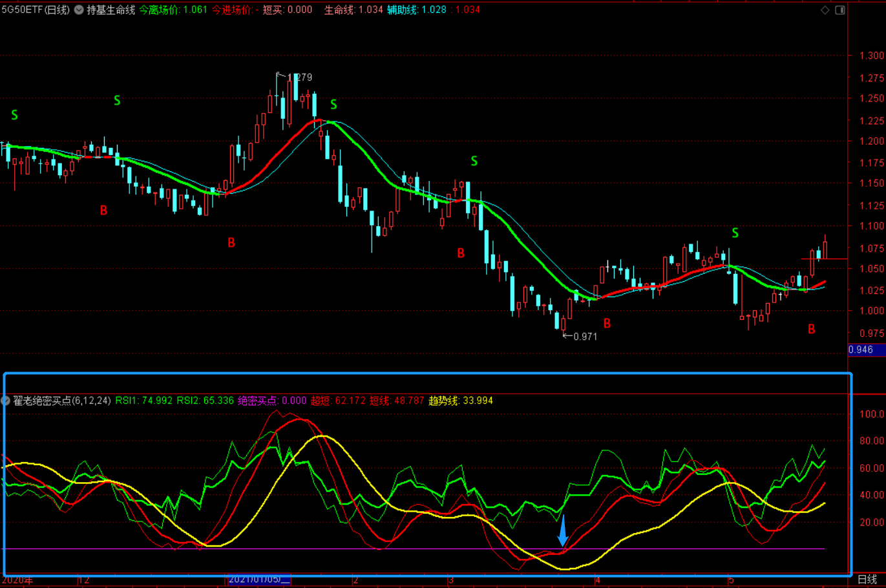The width and height of the screenshot is (886, 588).
Task: Click the RSI2: 65.336 value
Action: [206, 401]
